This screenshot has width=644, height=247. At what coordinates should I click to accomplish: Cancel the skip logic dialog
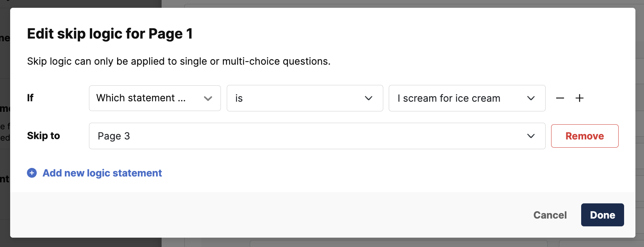coord(550,215)
